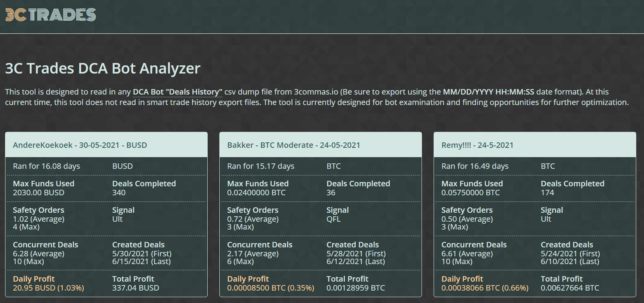
Task: Click the "0.02400000 BTC" max funds value
Action: coord(256,193)
